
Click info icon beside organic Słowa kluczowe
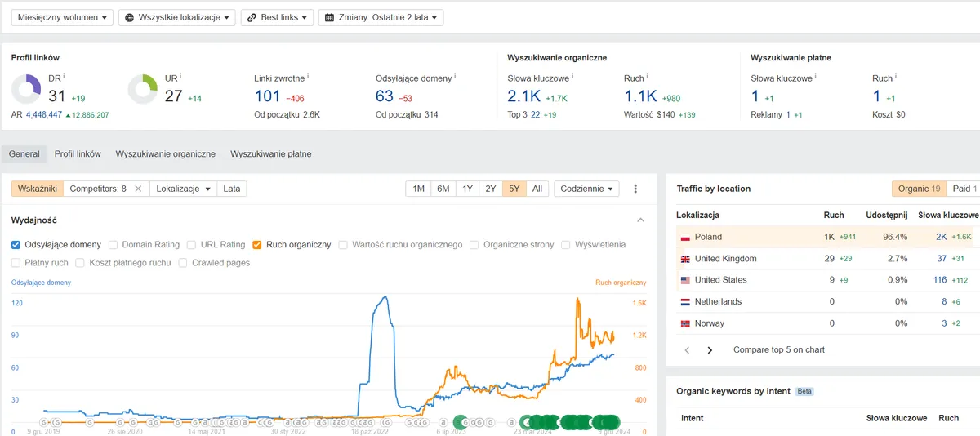coord(572,77)
